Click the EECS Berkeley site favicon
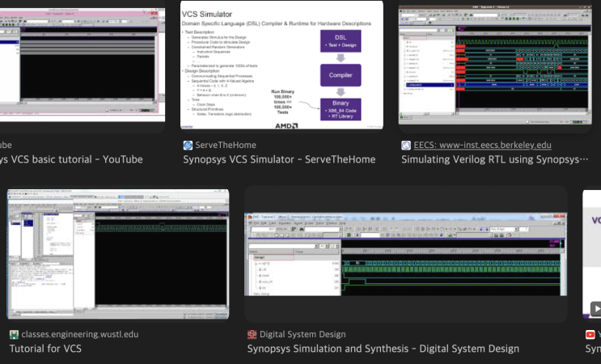601x364 pixels. 406,146
